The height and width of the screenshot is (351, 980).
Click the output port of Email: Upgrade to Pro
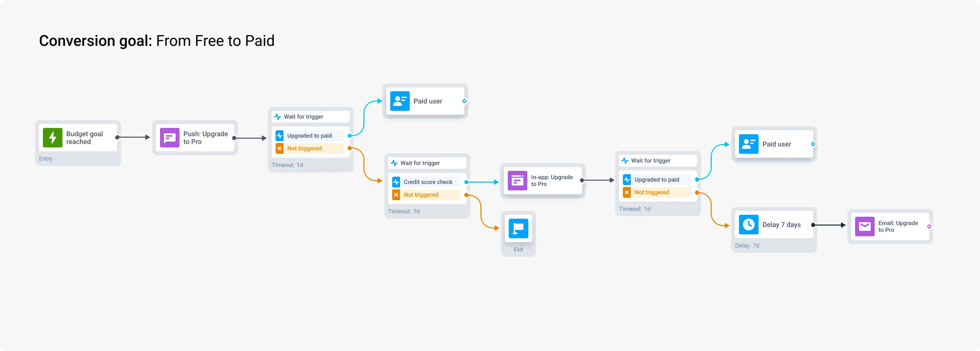[x=929, y=227]
